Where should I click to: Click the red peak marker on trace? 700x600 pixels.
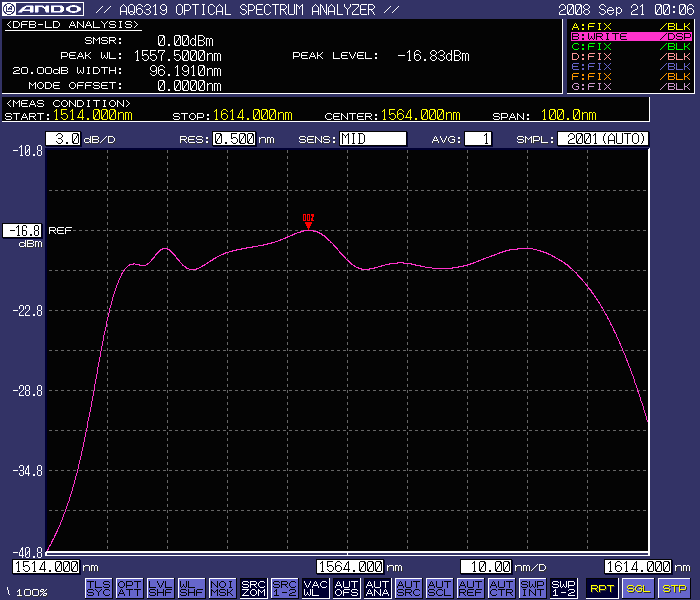(x=308, y=222)
